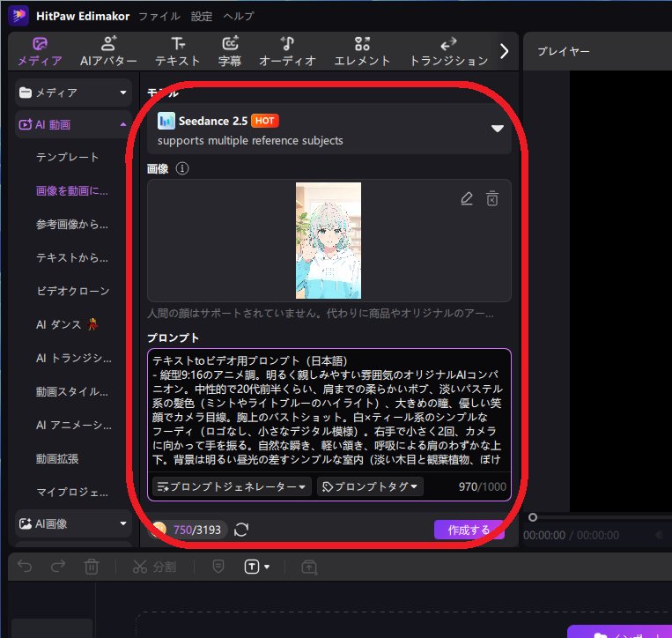Show more tabs with the right chevron
This screenshot has width=672, height=638.
point(505,51)
